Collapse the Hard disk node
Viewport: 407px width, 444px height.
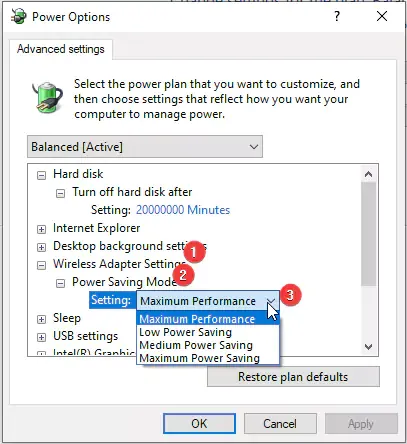click(x=41, y=175)
